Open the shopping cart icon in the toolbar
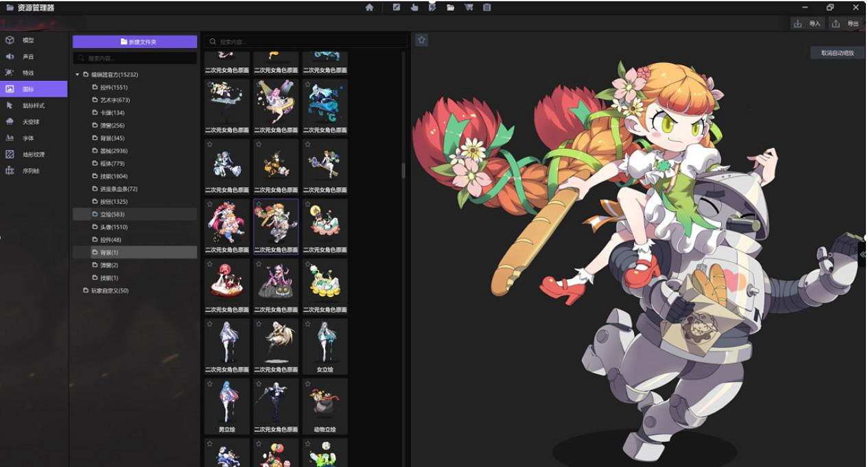Viewport: 868px width, 467px height. [469, 8]
